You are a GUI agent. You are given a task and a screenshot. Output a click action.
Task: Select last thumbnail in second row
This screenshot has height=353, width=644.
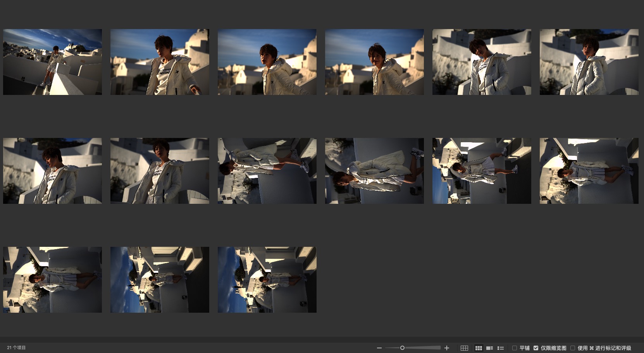tap(589, 171)
